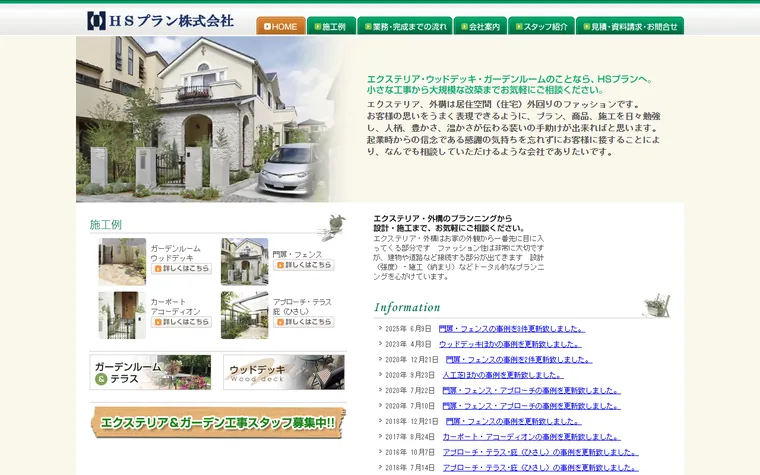The height and width of the screenshot is (475, 760).
Task: Open the ガーデンルーム ウッドデッキ thumbnail photo
Action: pos(122,262)
